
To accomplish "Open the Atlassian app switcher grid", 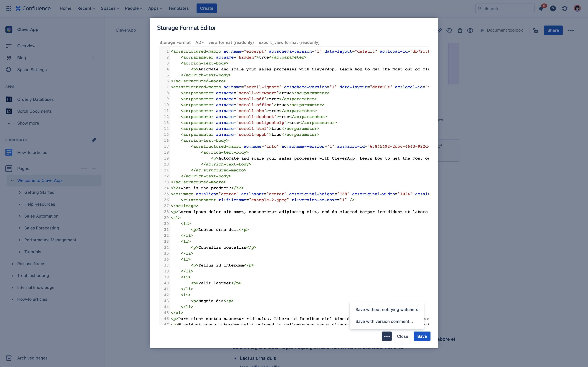I will tap(9, 8).
